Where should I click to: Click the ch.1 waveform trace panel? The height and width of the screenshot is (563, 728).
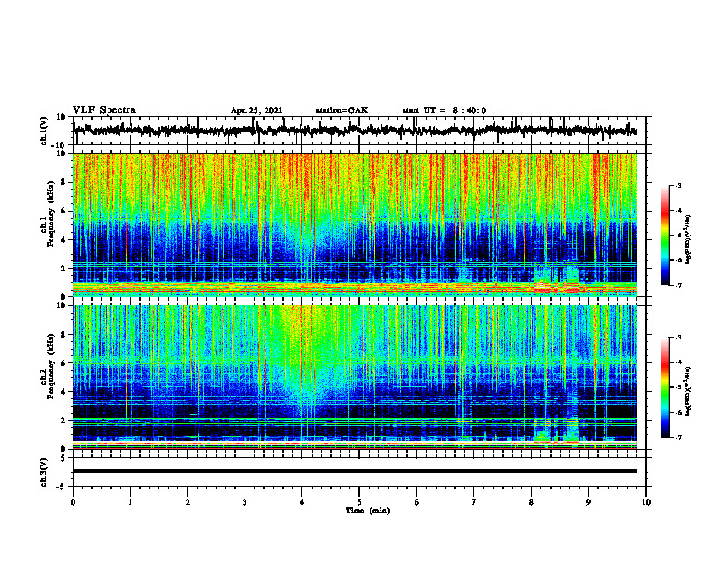coord(359,131)
